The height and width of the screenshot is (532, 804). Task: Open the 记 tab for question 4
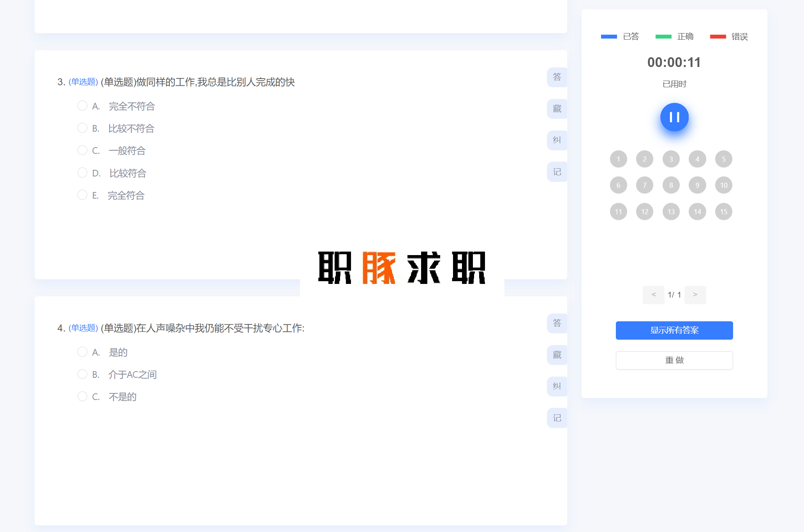pos(557,418)
